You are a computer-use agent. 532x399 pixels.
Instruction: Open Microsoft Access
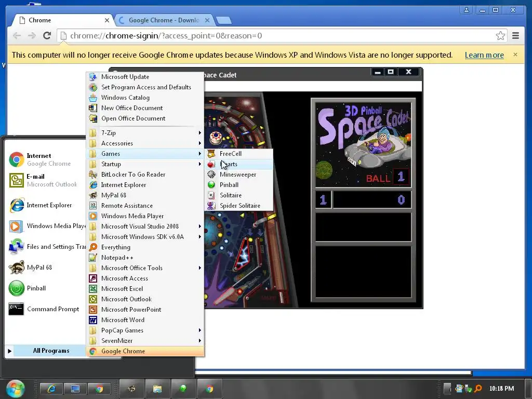(x=145, y=278)
